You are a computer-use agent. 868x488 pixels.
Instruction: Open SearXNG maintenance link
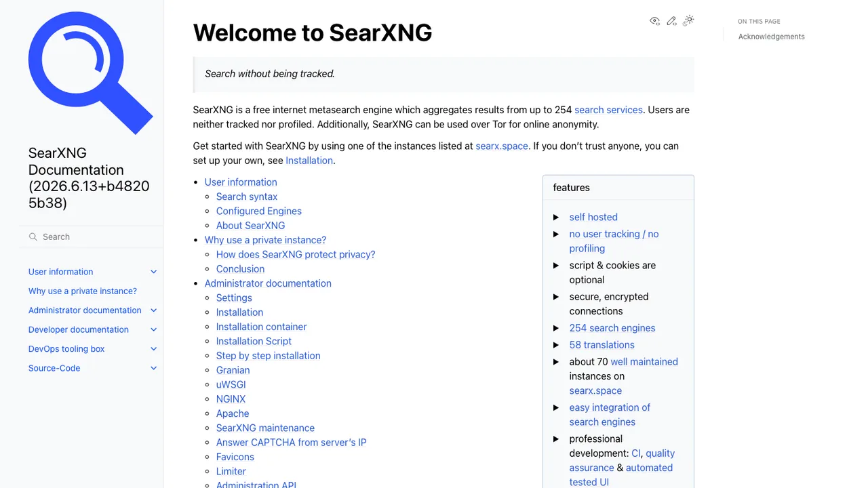coord(265,428)
